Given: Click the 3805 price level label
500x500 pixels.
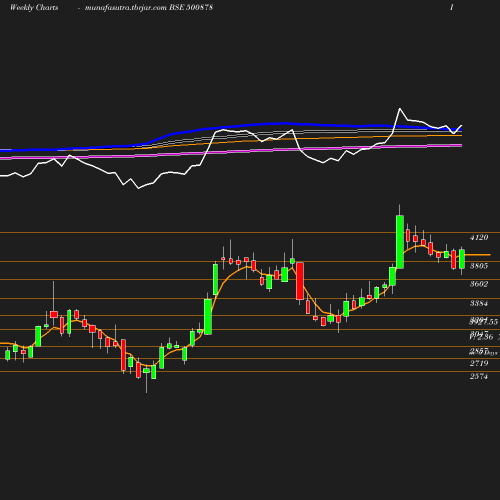Looking at the screenshot, I should pos(479,266).
